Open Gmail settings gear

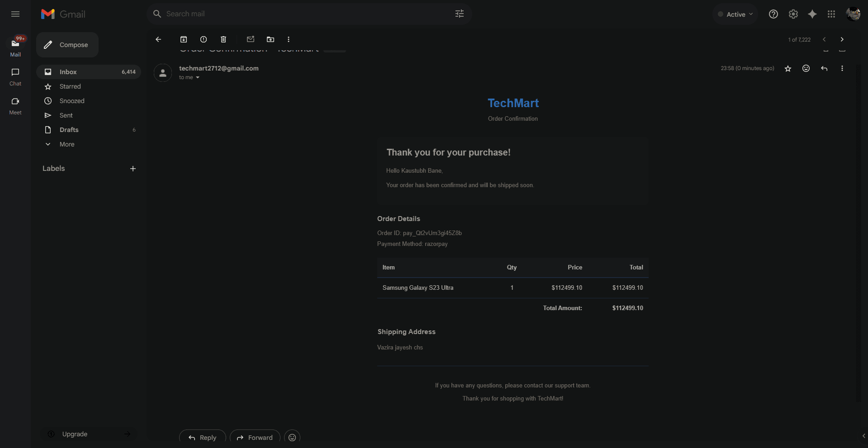click(x=792, y=14)
